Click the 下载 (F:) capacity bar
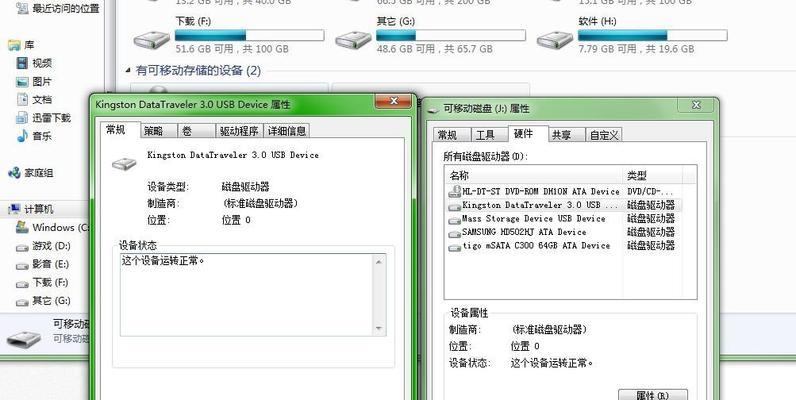The width and height of the screenshot is (796, 400). [249, 35]
